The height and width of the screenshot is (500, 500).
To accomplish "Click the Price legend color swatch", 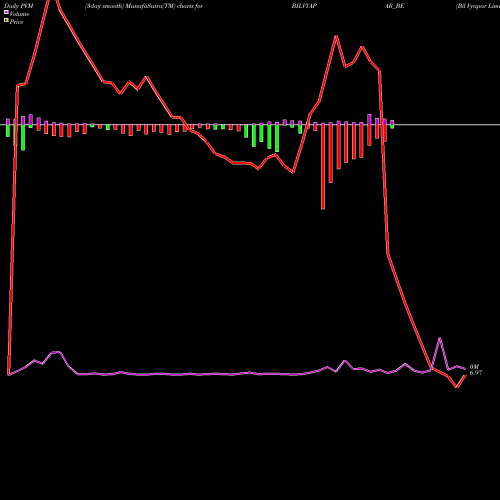I will click(x=6, y=20).
